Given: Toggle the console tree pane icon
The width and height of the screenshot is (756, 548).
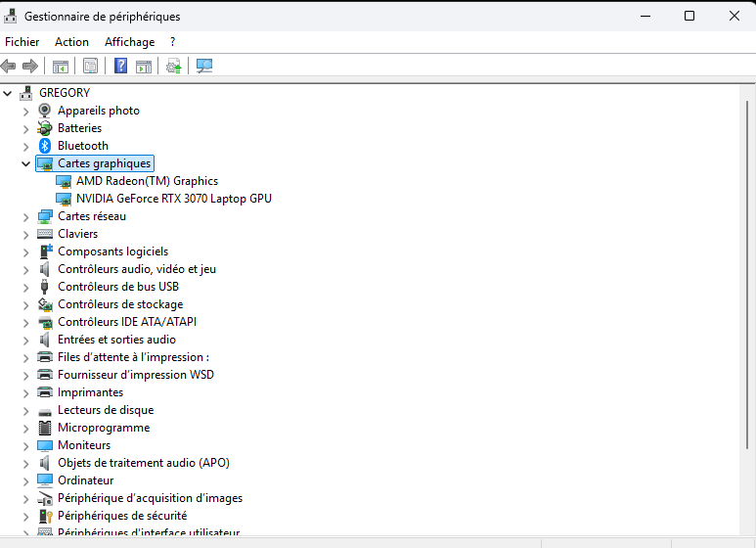Looking at the screenshot, I should pos(61,67).
